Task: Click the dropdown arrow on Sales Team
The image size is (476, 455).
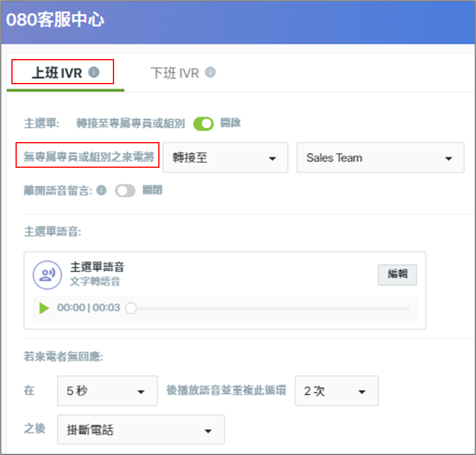Action: (x=449, y=158)
